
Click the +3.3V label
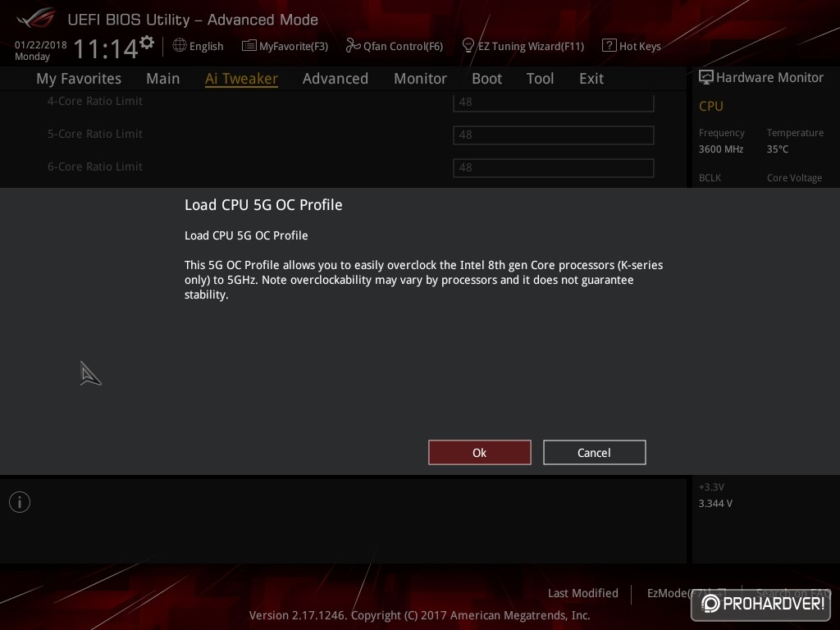[x=711, y=487]
